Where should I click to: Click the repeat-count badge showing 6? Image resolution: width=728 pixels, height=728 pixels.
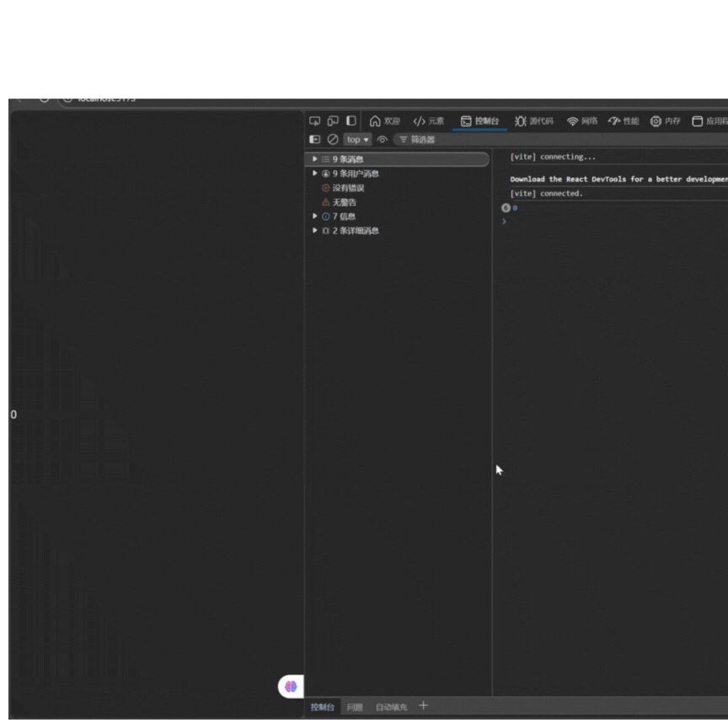click(506, 208)
